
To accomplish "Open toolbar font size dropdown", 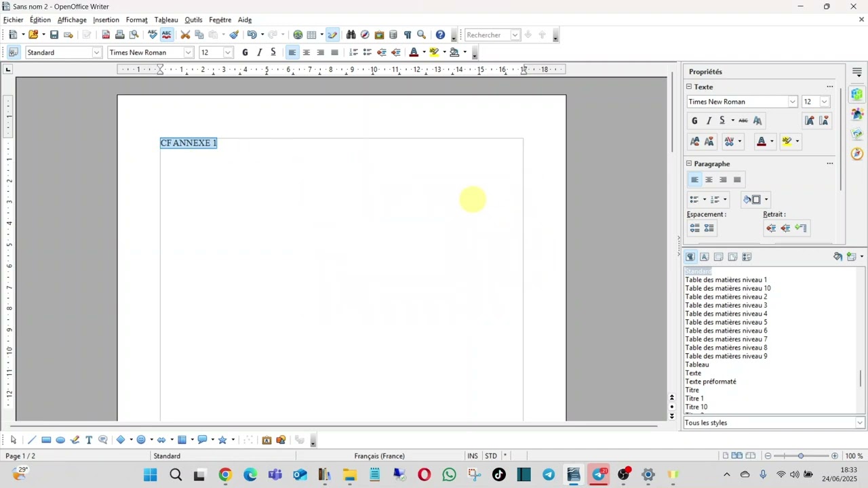I will (x=228, y=52).
